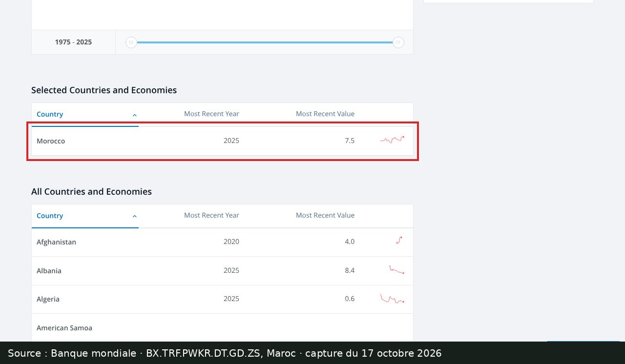Sort All Countries by Most Recent Year
Image resolution: width=625 pixels, height=364 pixels.
(211, 215)
